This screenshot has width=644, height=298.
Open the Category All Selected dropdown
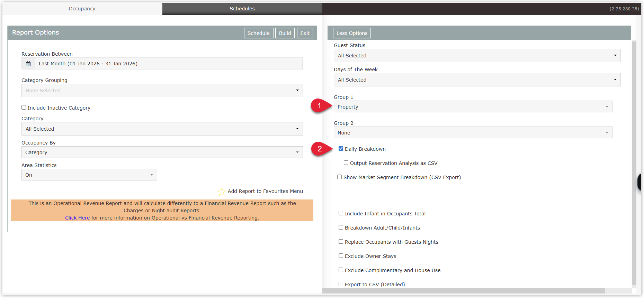pos(162,129)
